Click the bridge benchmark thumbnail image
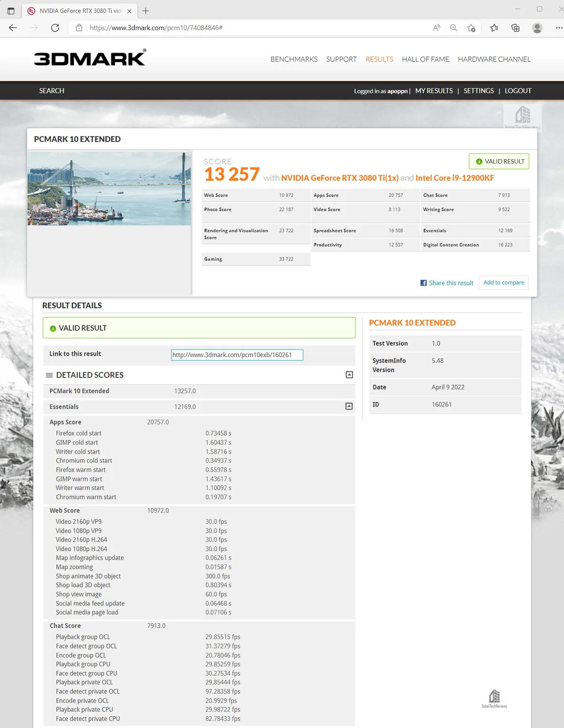 pos(109,188)
